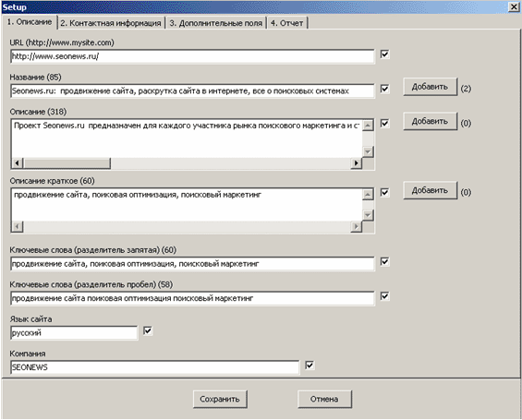Open the '3. Дополнительные поля' tab
522x420 pixels.
(x=215, y=23)
